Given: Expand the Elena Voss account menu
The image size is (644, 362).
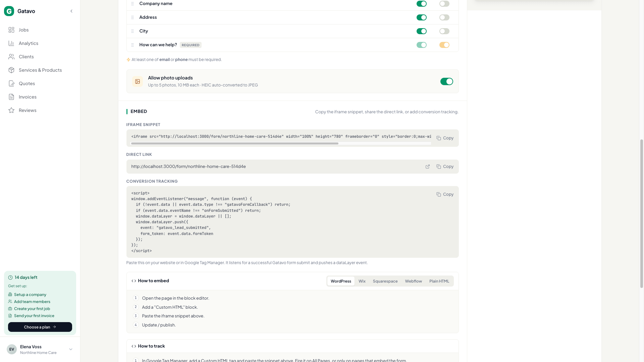Looking at the screenshot, I should (71, 349).
